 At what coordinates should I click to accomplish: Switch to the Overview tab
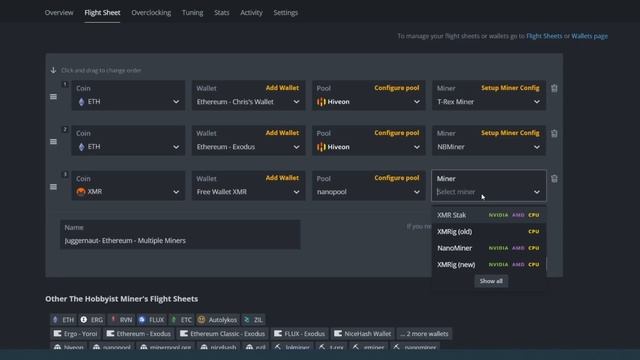pyautogui.click(x=59, y=13)
